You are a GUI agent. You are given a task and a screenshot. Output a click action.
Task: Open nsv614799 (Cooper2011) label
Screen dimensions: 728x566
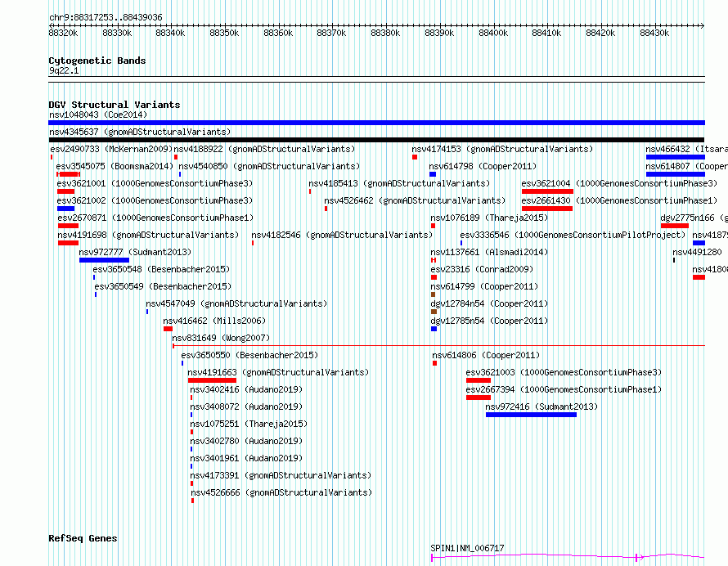point(484,286)
